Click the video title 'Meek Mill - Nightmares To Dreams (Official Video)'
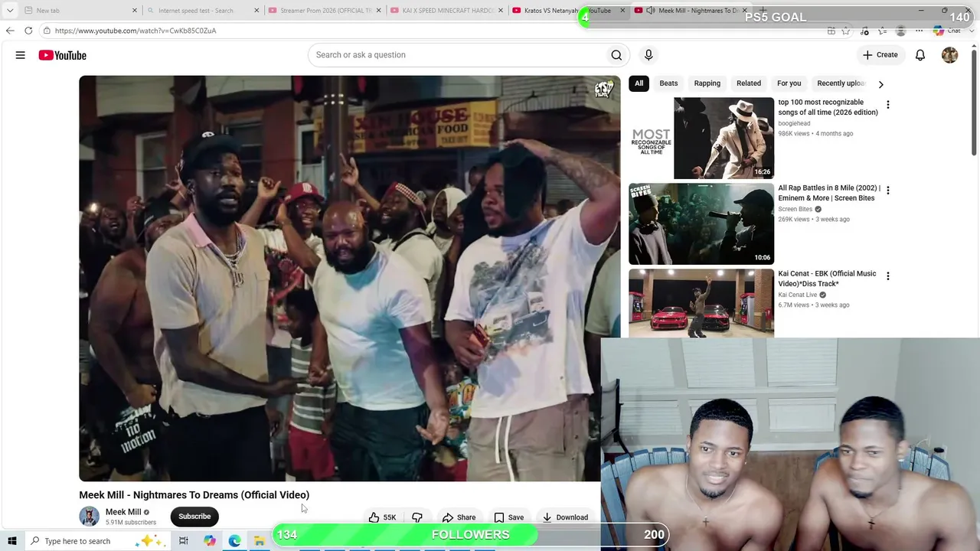The height and width of the screenshot is (551, 980). pyautogui.click(x=194, y=495)
